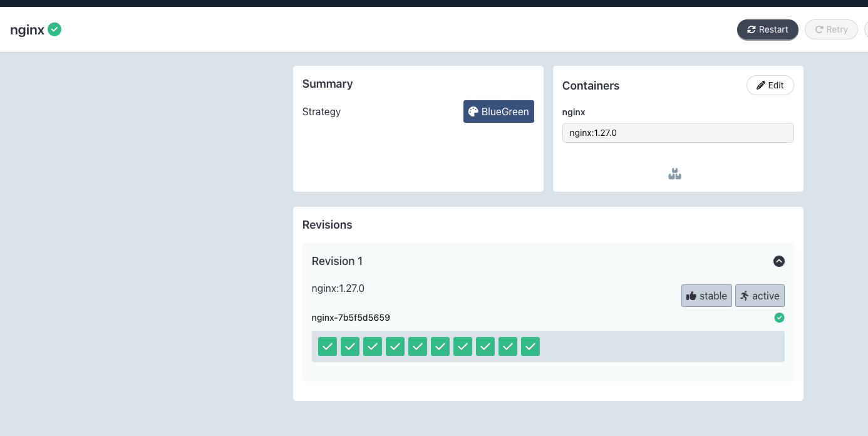This screenshot has width=868, height=436.
Task: Click the nginx container name label
Action: pyautogui.click(x=574, y=112)
